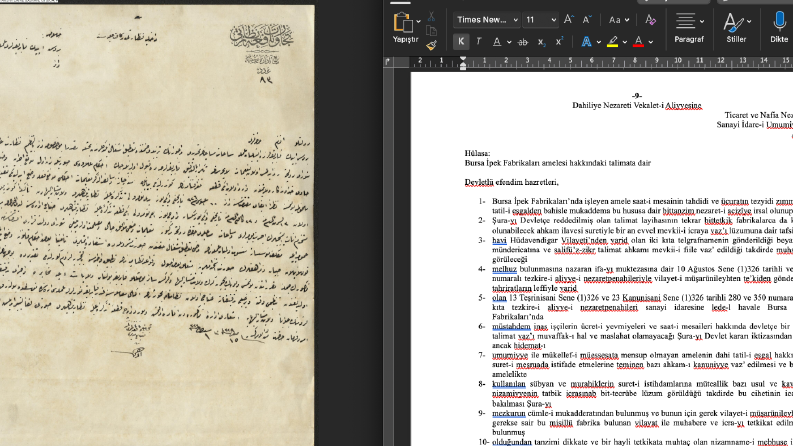Click the Yapıştır paste icon
Image resolution: width=793 pixels, height=446 pixels.
point(403,23)
